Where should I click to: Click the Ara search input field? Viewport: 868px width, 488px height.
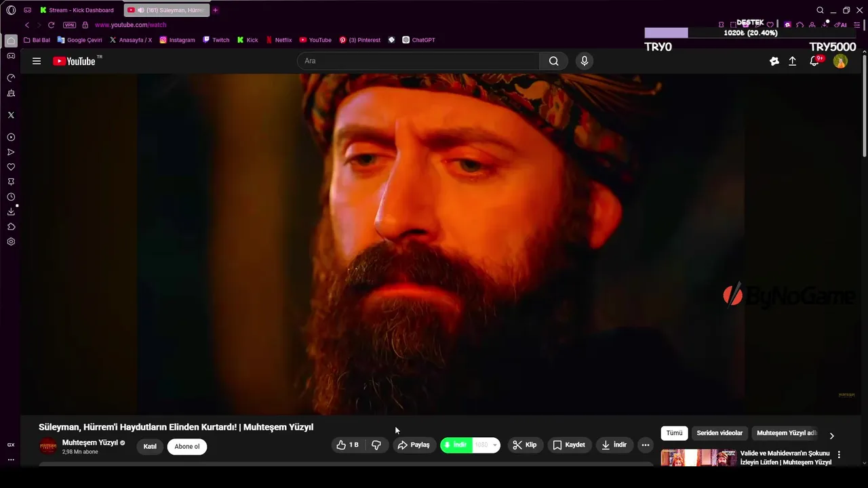418,61
